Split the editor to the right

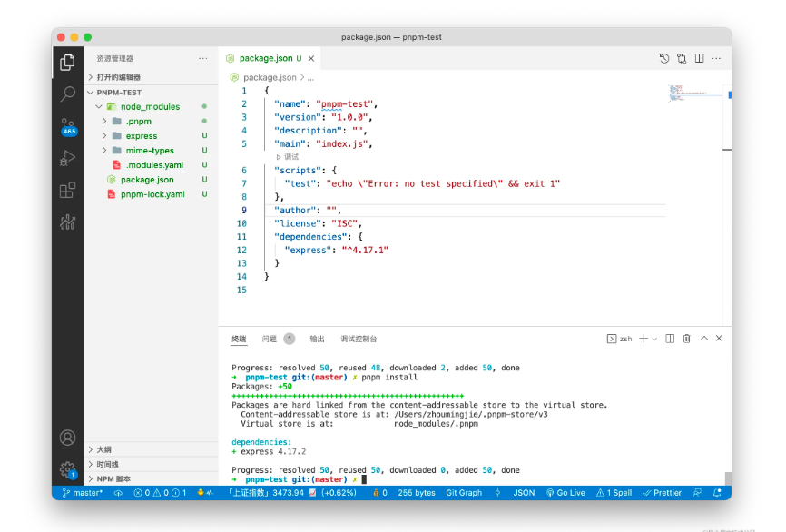(699, 58)
